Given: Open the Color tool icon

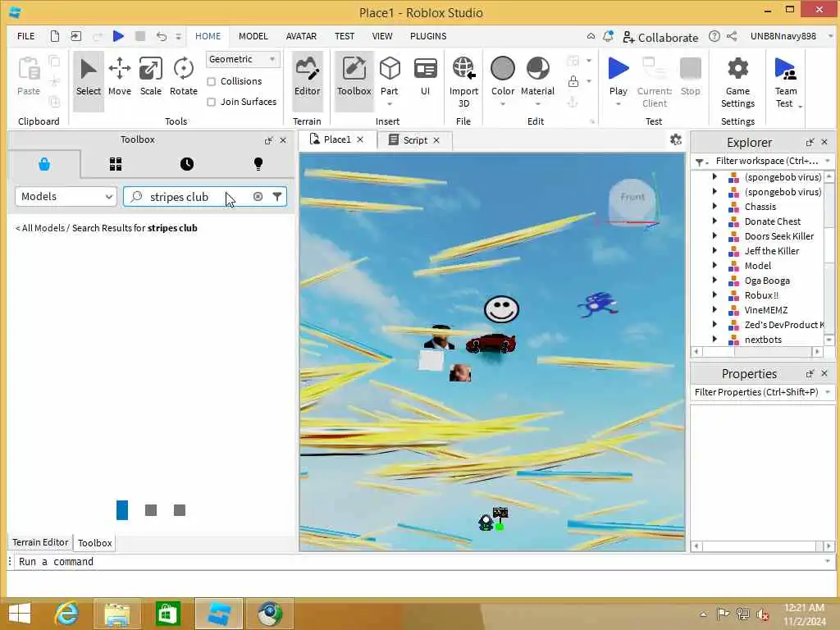Looking at the screenshot, I should (503, 69).
